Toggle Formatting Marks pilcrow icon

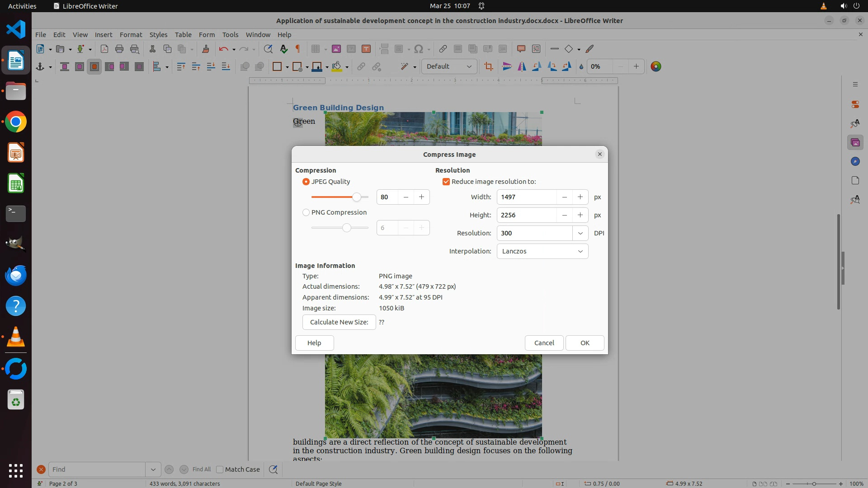pos(298,49)
